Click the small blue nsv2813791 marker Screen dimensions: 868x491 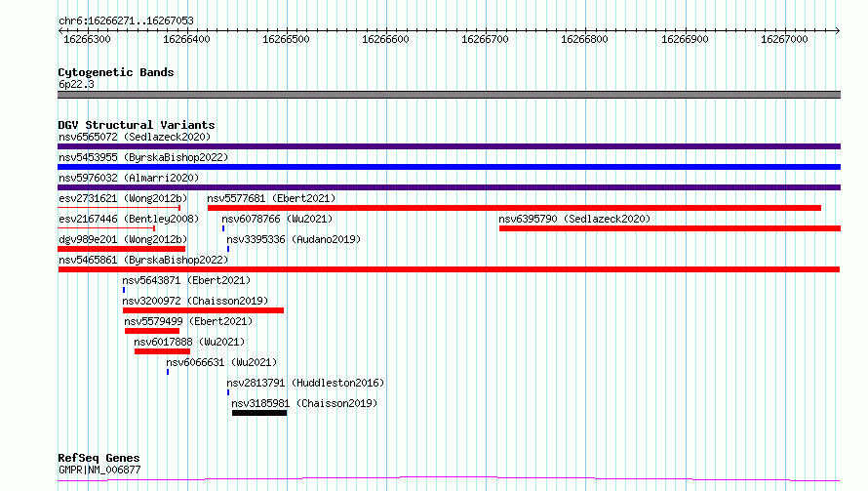coord(228,392)
